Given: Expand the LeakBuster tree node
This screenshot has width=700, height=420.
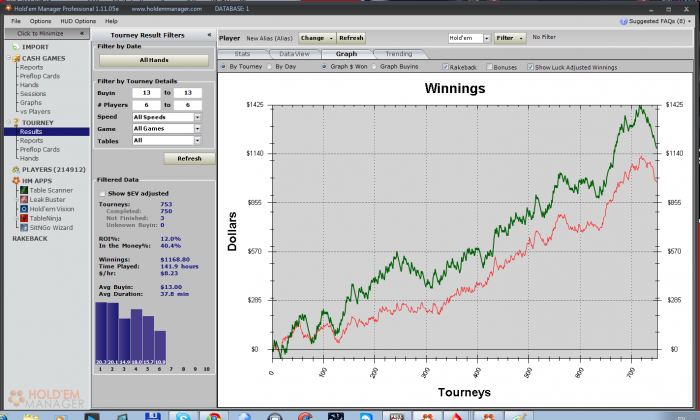Looking at the screenshot, I should 17,200.
